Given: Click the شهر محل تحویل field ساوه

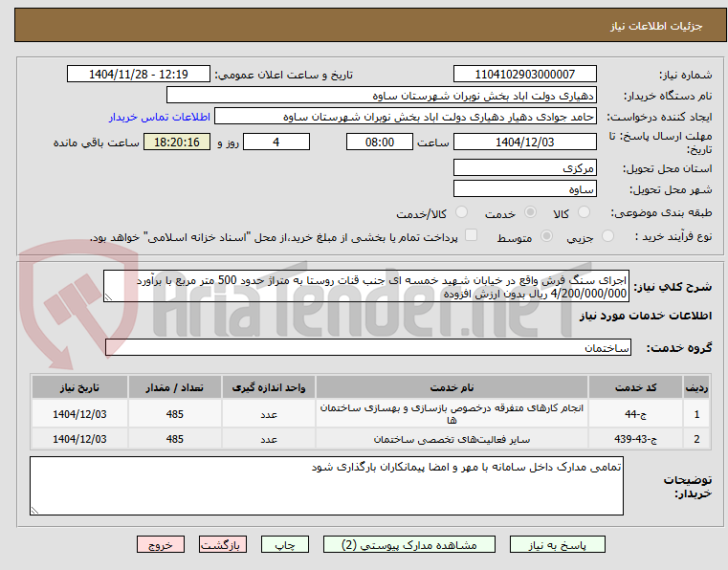Looking at the screenshot, I should [x=524, y=189].
